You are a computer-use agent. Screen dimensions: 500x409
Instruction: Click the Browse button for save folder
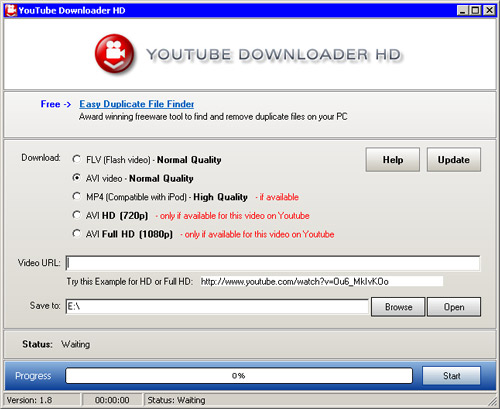(x=398, y=307)
